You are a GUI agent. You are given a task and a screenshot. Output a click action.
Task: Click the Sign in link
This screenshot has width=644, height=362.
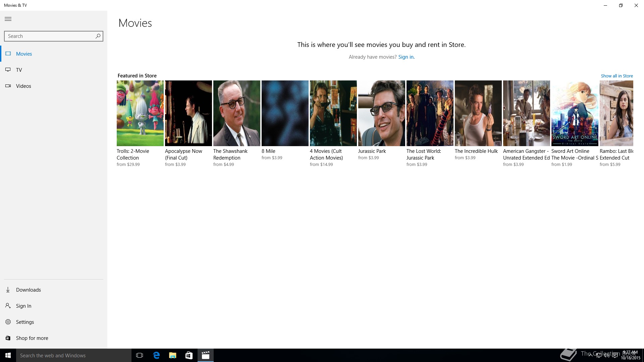click(406, 57)
